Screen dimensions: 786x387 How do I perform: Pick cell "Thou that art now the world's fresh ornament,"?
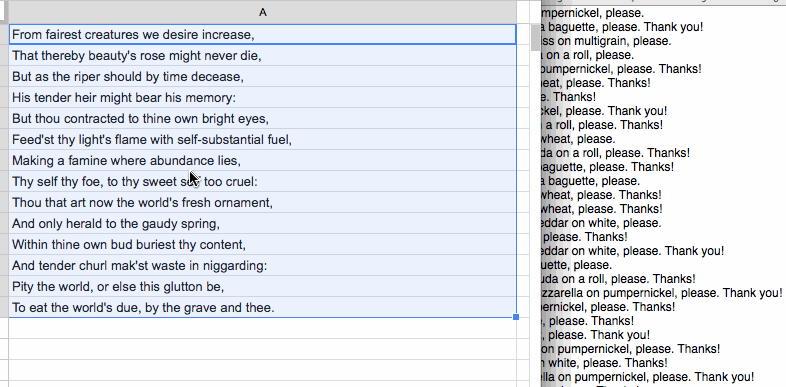(262, 203)
